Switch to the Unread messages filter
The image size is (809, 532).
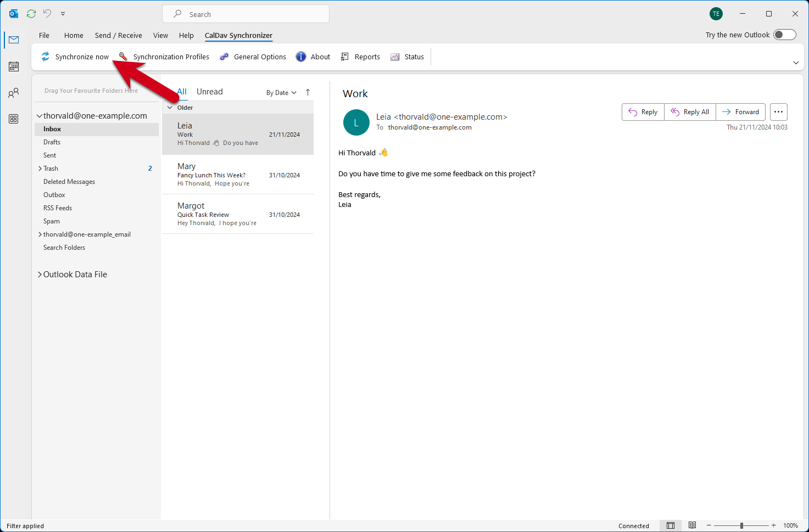209,91
